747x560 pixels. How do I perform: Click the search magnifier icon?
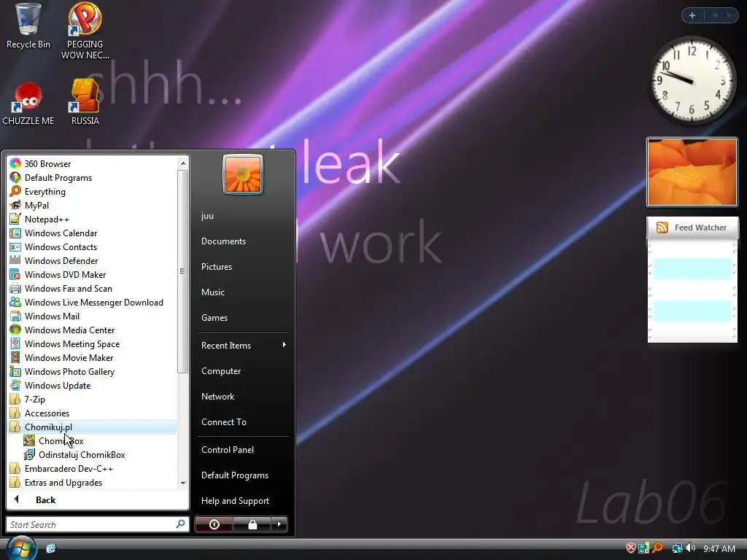click(x=181, y=524)
